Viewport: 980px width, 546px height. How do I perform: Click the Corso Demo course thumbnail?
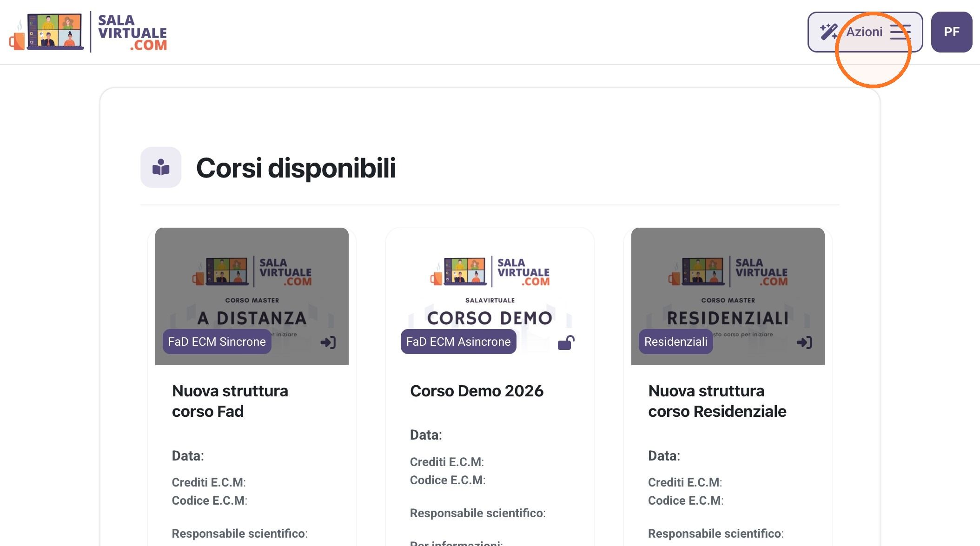[490, 296]
